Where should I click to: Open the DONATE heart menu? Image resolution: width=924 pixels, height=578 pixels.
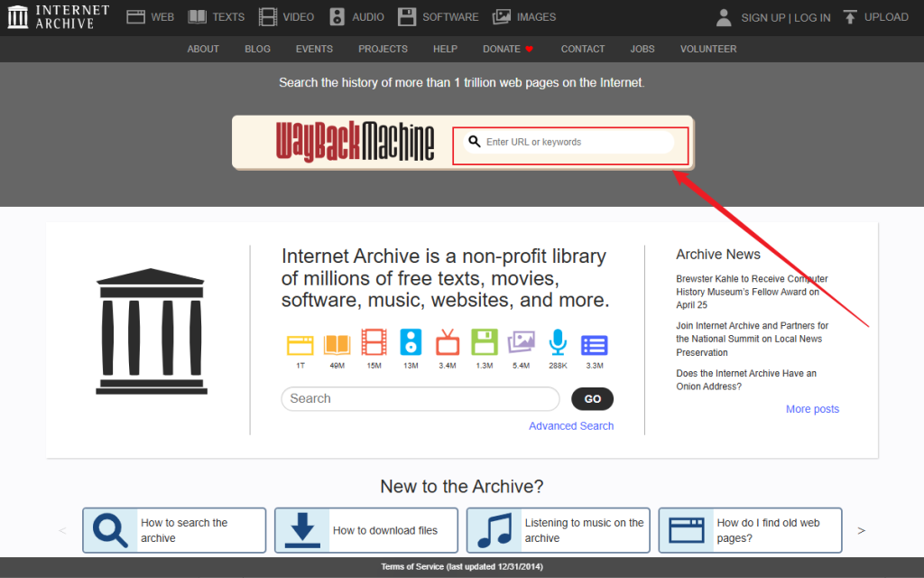pyautogui.click(x=507, y=49)
